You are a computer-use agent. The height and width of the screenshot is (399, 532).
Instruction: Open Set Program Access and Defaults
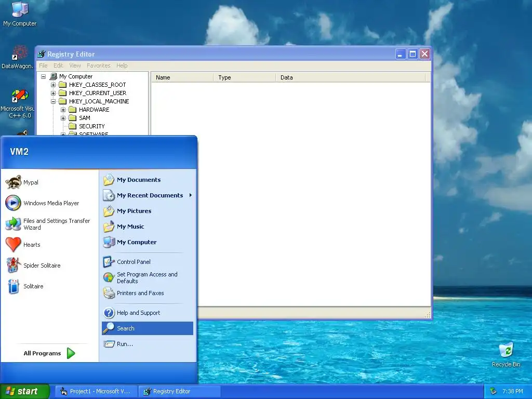coord(147,277)
